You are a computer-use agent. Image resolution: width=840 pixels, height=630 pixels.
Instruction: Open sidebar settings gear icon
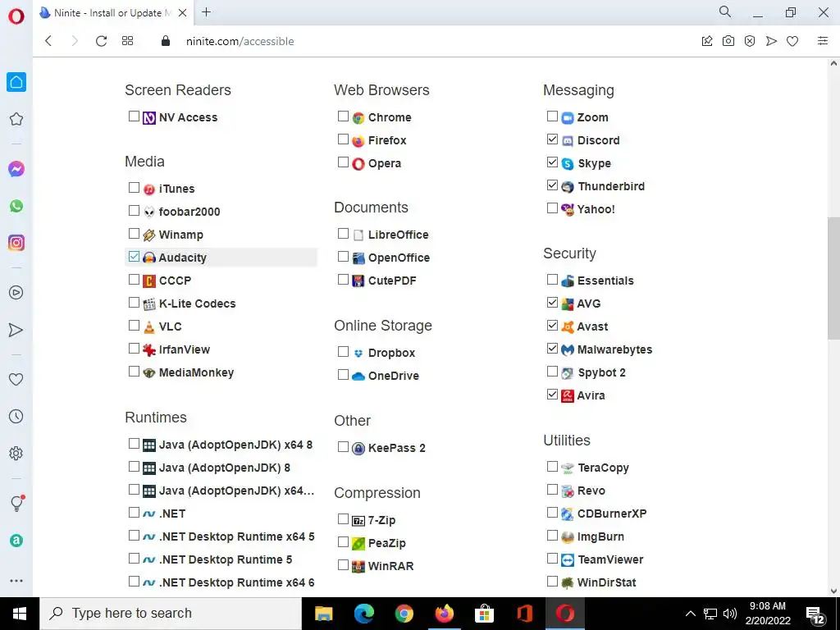(16, 453)
